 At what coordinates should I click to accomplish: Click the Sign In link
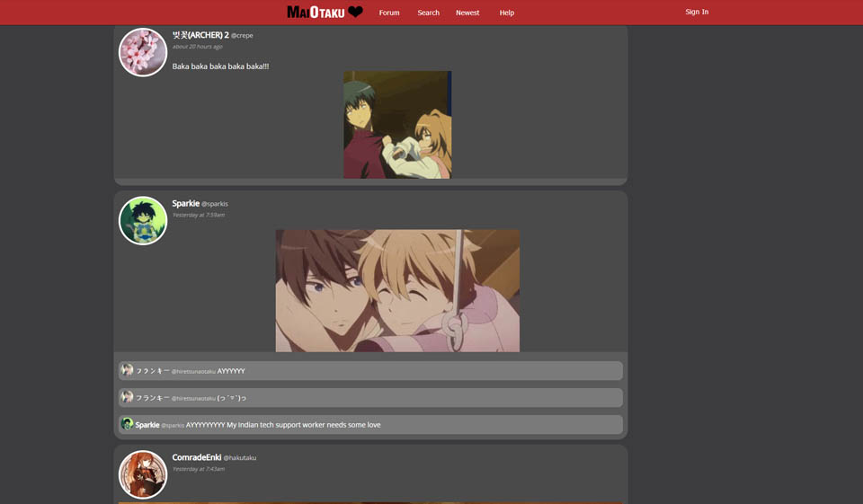click(697, 12)
